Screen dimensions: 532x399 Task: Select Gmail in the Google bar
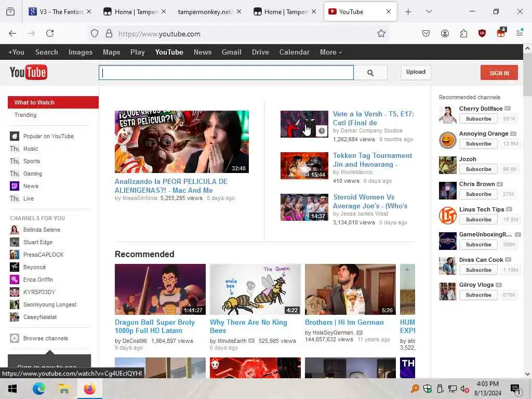(x=231, y=52)
